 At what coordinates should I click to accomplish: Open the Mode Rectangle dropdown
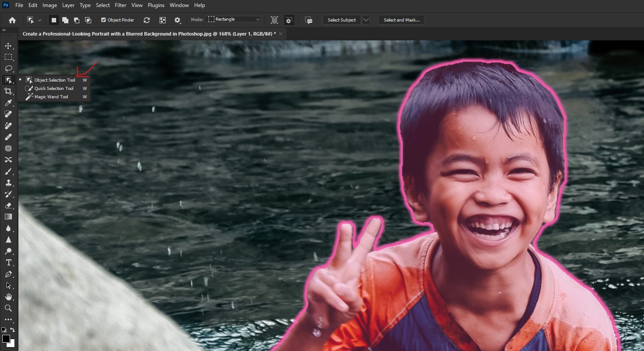[x=234, y=19]
